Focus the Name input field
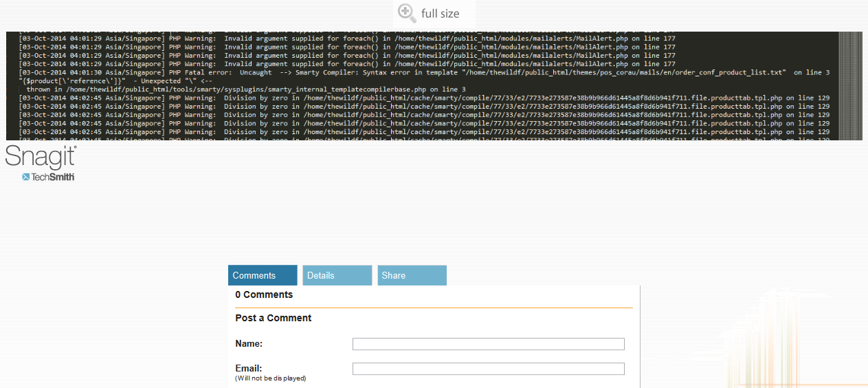This screenshot has width=868, height=388. click(489, 344)
